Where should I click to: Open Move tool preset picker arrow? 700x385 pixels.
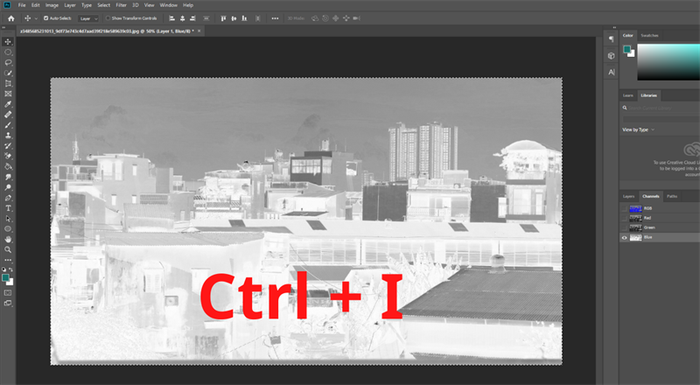pos(36,19)
